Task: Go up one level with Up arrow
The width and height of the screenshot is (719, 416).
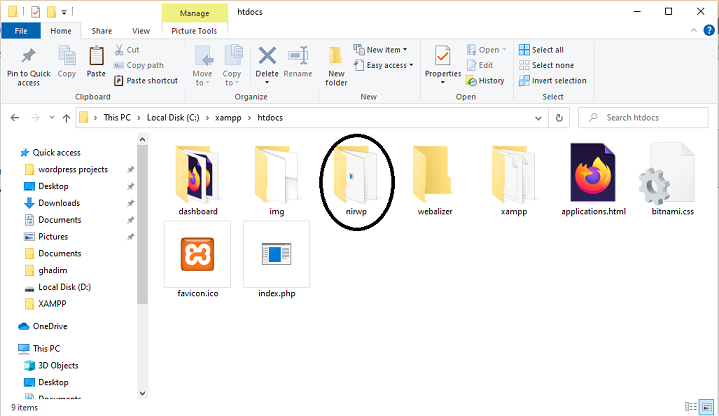Action: [x=66, y=118]
